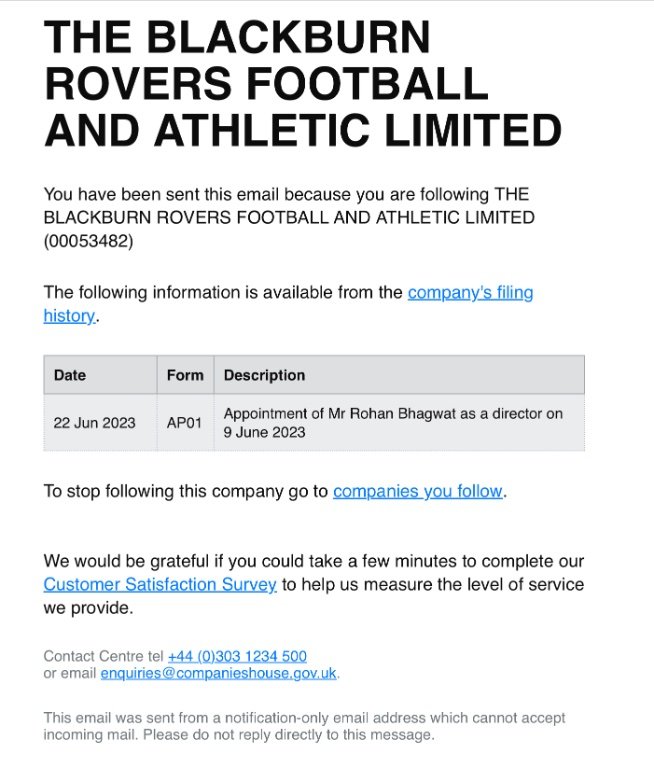Click the enquiries@companieshouse.gov.uk email link

point(218,673)
